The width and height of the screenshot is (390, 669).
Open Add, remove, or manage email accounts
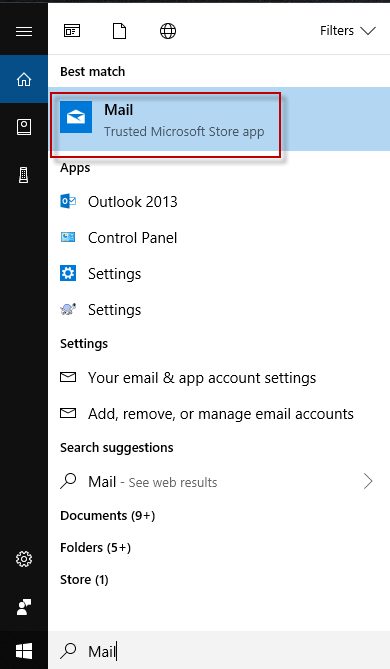219,413
